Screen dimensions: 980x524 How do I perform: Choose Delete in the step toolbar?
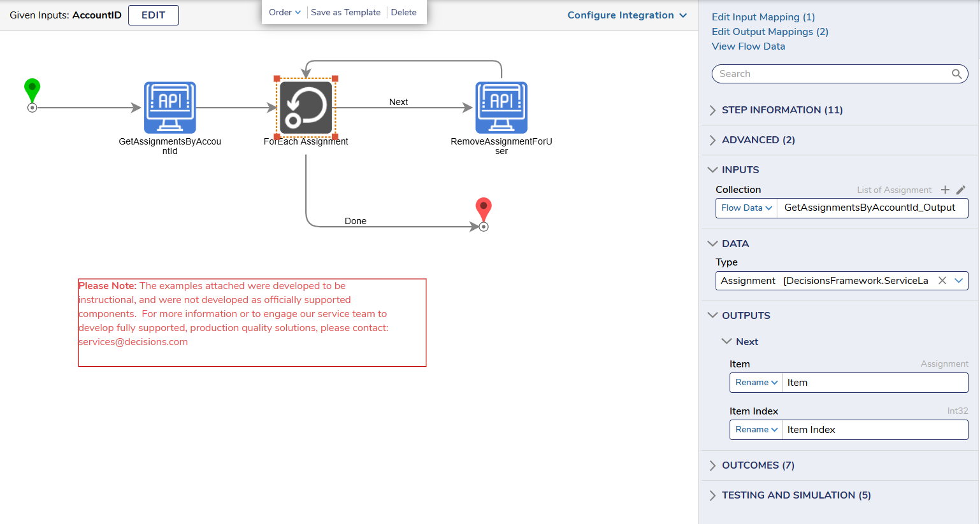click(x=403, y=12)
